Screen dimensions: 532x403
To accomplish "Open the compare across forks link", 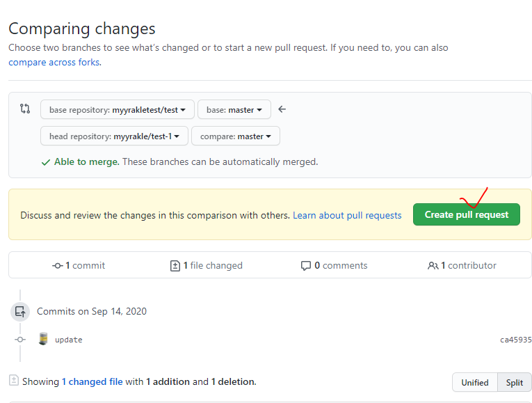I will click(x=54, y=62).
